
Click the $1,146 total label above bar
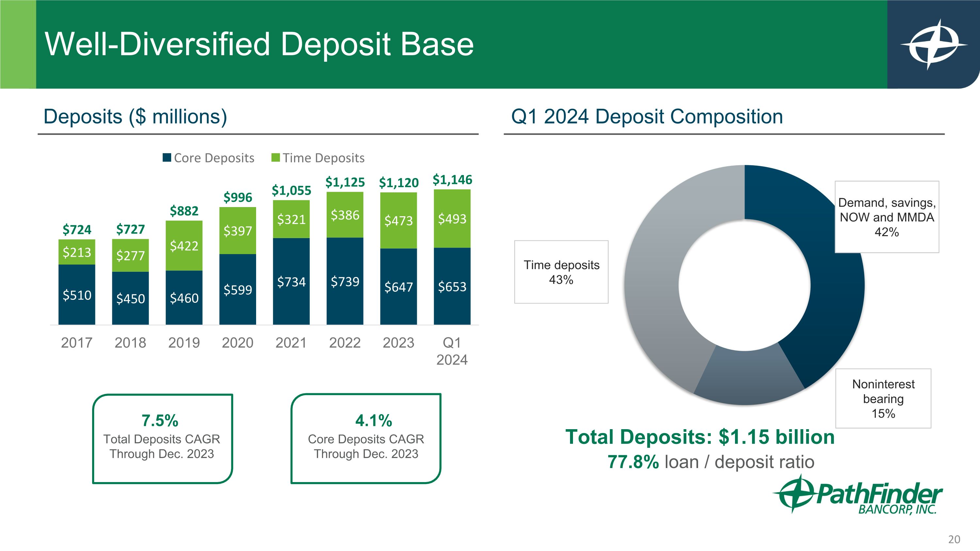click(x=452, y=180)
